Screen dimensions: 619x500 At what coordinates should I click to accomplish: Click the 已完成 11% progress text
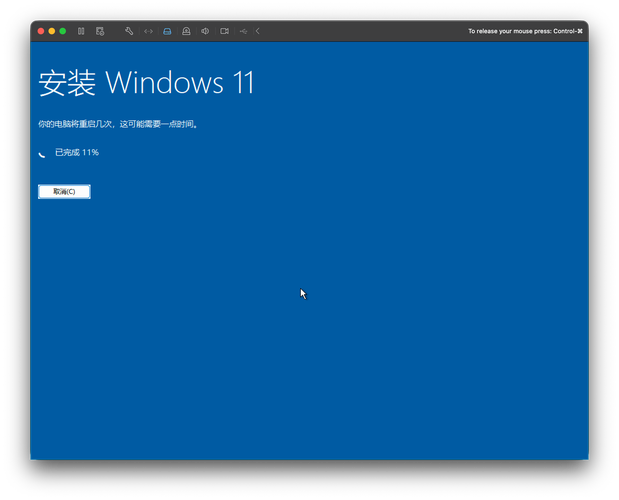tap(77, 153)
